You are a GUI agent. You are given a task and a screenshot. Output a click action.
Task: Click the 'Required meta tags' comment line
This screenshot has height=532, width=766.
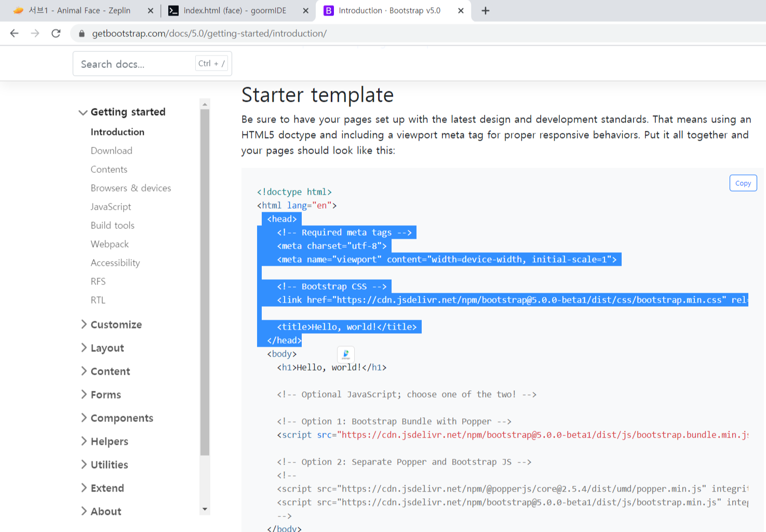[x=344, y=233]
